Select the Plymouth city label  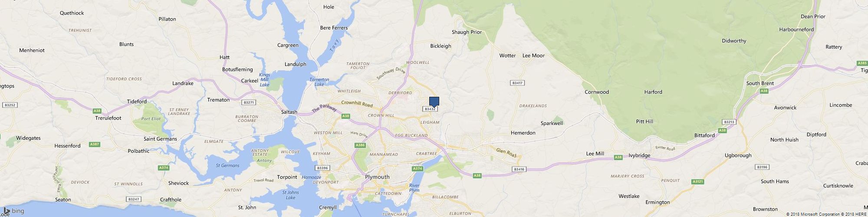click(x=377, y=177)
